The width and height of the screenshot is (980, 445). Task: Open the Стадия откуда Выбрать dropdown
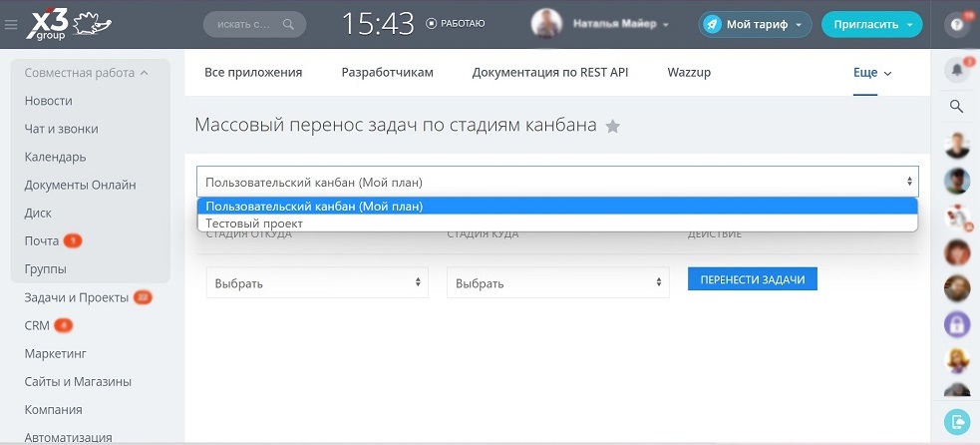point(317,283)
